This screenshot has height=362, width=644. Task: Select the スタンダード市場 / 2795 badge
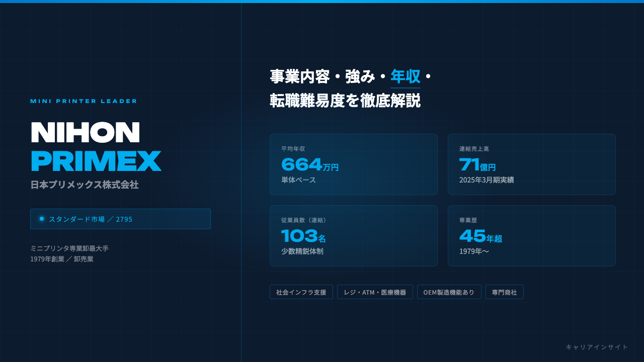120,219
